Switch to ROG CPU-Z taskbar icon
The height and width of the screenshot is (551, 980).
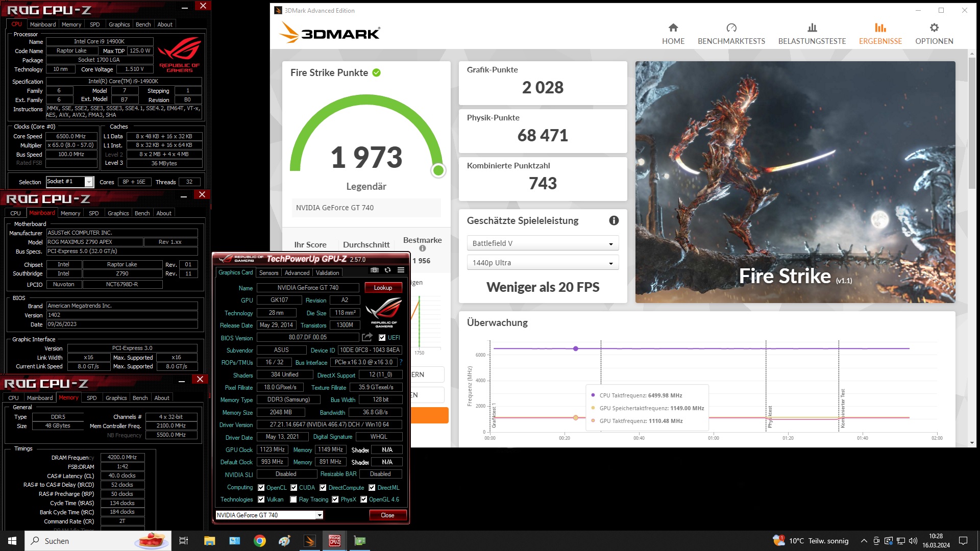click(x=335, y=541)
